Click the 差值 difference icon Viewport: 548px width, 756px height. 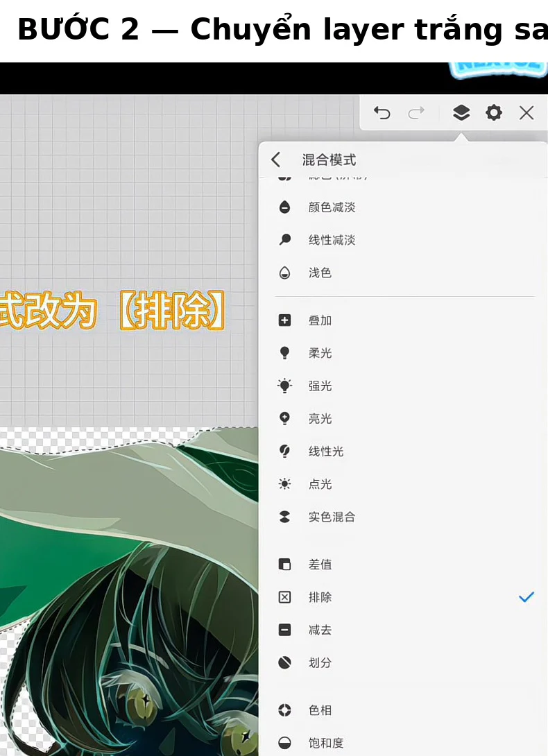click(x=284, y=564)
